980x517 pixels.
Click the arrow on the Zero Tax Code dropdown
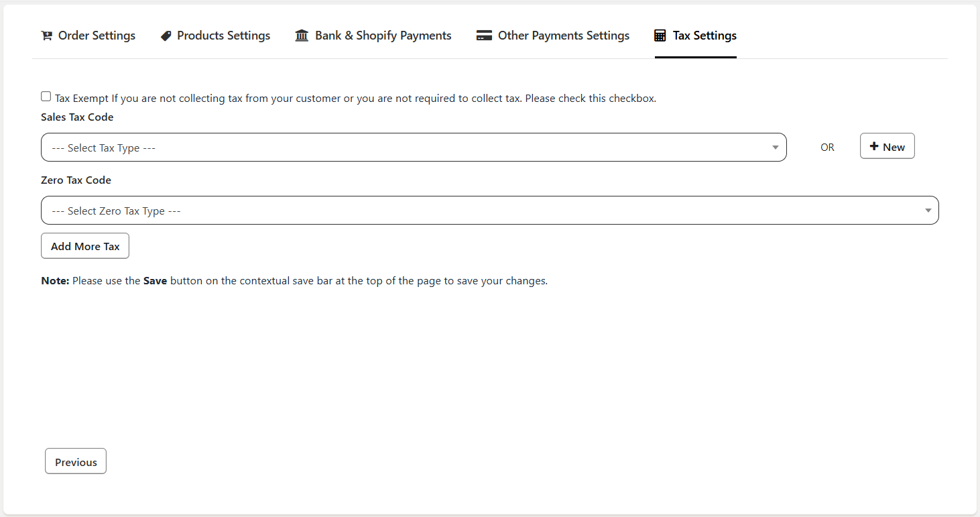tap(928, 211)
